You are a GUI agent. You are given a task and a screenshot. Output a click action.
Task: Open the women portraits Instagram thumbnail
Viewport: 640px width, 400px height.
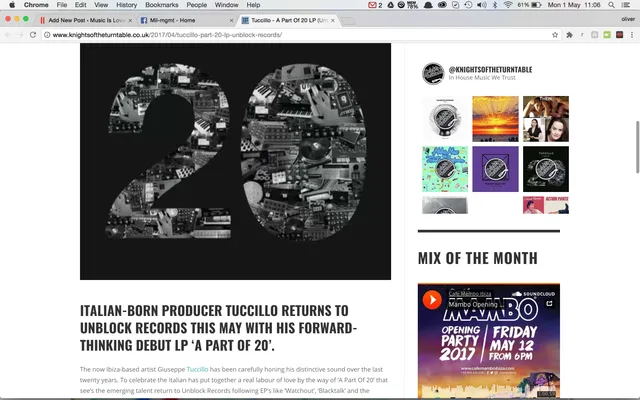click(546, 119)
